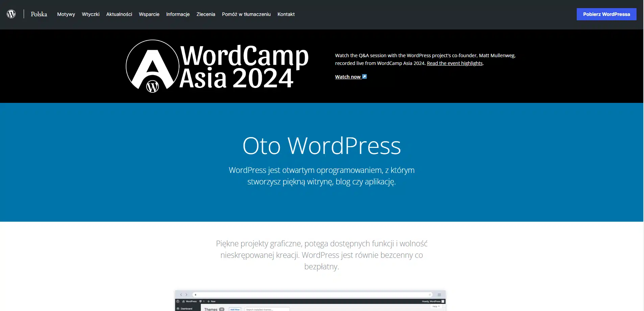The height and width of the screenshot is (311, 644).
Task: Click the lock icon inside the address bar
Action: point(195,295)
